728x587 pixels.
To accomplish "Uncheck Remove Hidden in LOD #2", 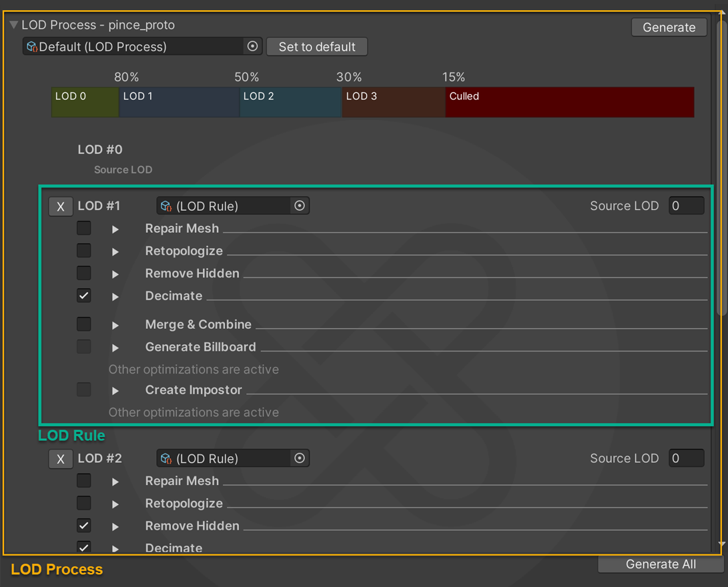I will pyautogui.click(x=84, y=526).
